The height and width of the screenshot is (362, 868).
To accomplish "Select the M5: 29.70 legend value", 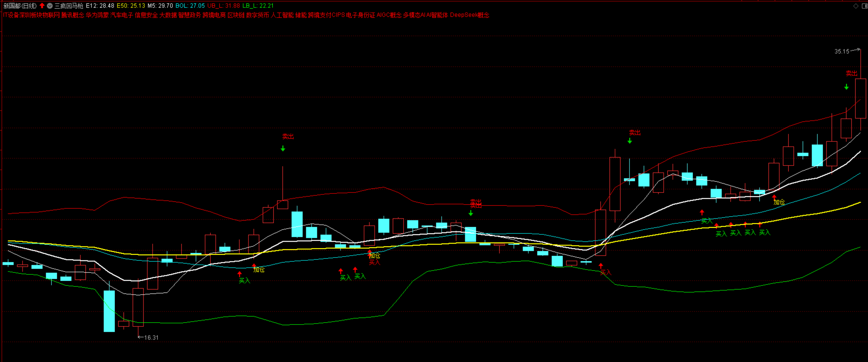I will [160, 6].
